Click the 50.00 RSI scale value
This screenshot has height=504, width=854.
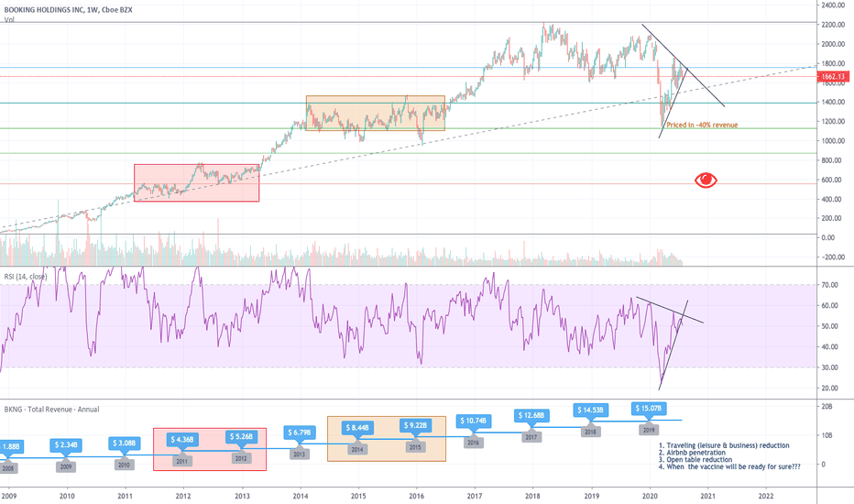(x=829, y=326)
